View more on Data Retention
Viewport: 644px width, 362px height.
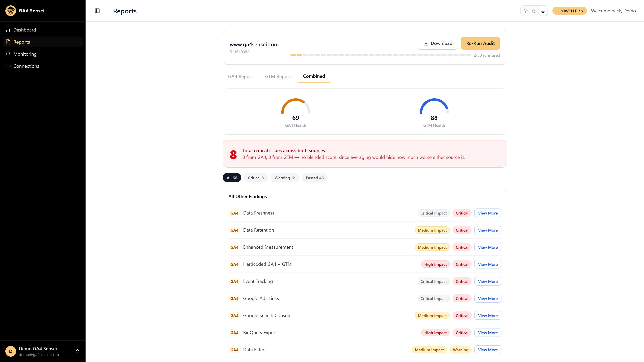coord(488,230)
